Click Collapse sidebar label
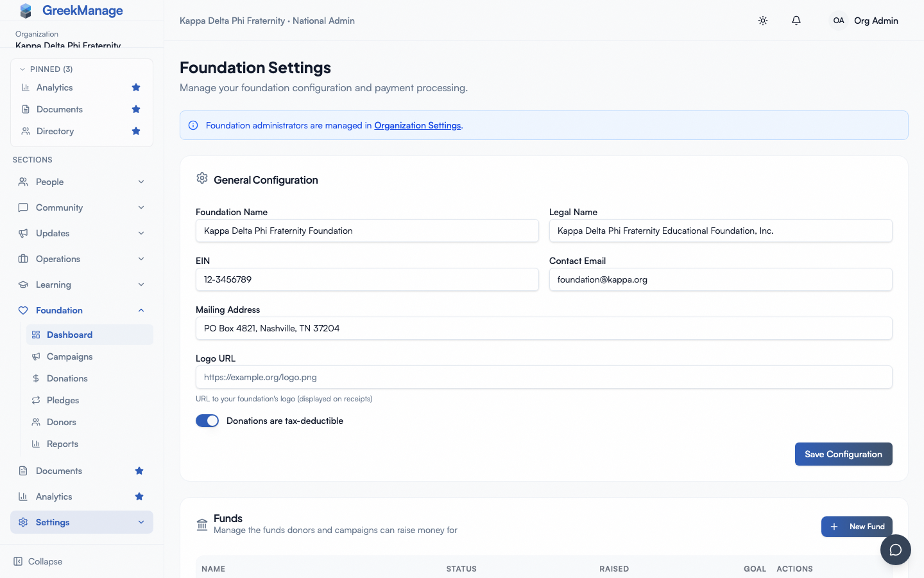924x578 pixels. pyautogui.click(x=46, y=561)
